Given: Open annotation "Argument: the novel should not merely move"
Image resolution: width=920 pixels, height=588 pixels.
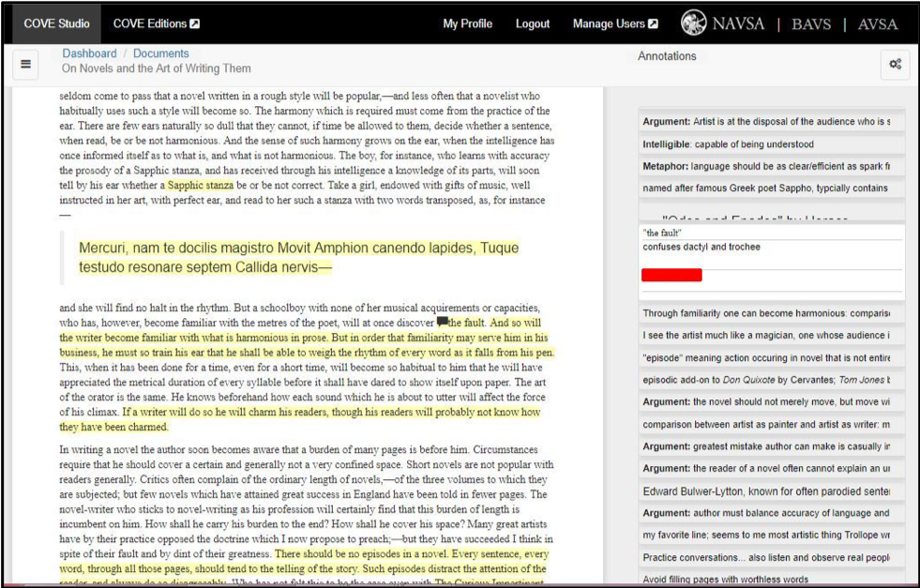Looking at the screenshot, I should 771,402.
